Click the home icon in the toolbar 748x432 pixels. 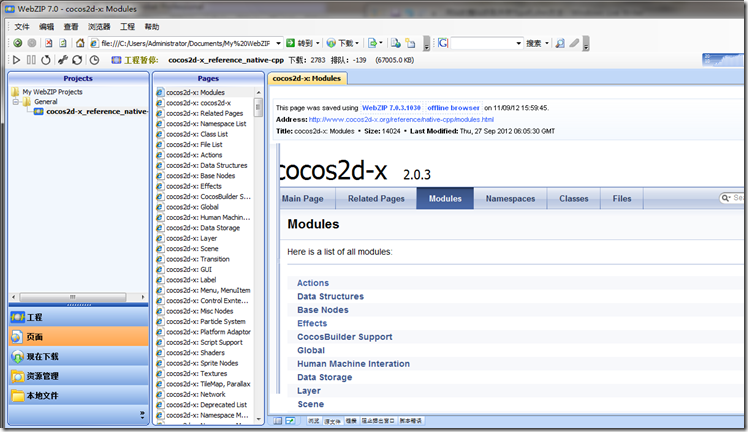(79, 44)
